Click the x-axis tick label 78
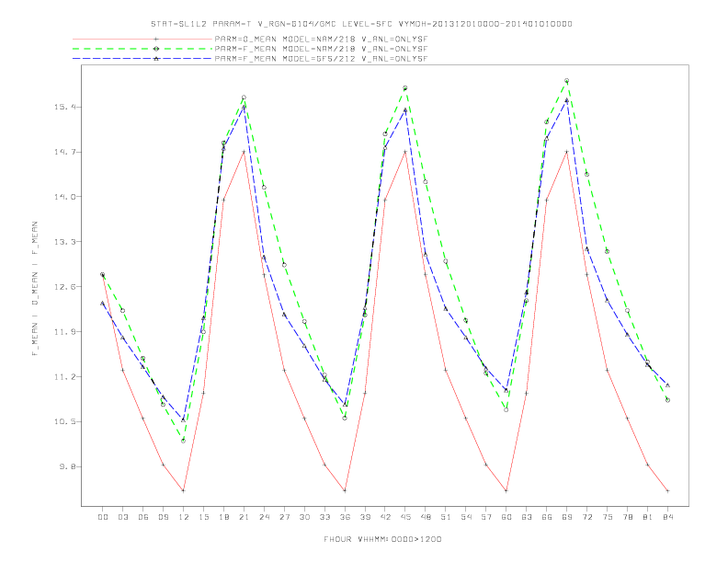This screenshot has height=563, width=728. 627,517
